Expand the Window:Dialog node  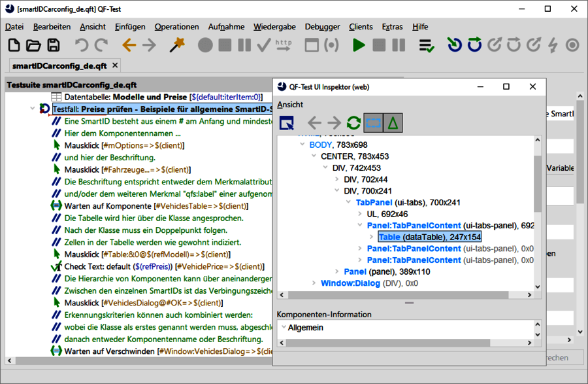[x=314, y=283]
